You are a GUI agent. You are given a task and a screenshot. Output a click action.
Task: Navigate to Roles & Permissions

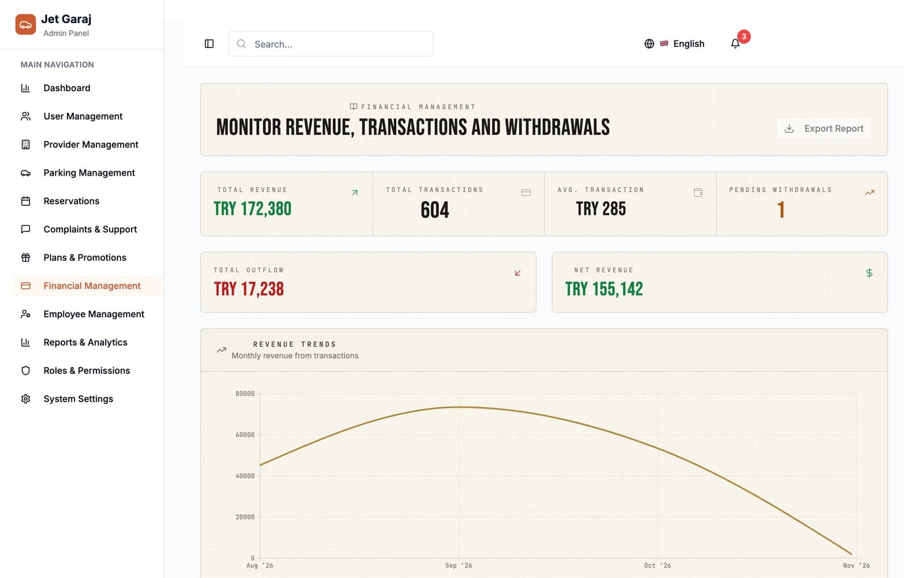pos(88,371)
